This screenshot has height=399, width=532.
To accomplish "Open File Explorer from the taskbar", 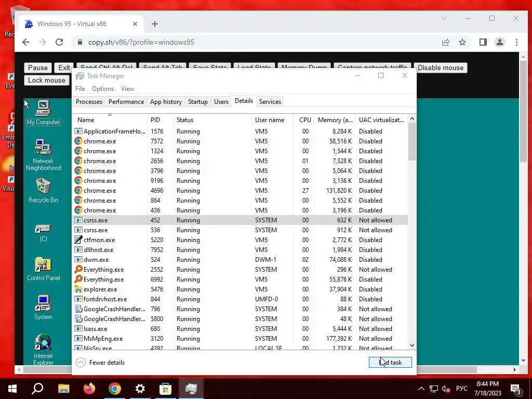I will [63, 389].
